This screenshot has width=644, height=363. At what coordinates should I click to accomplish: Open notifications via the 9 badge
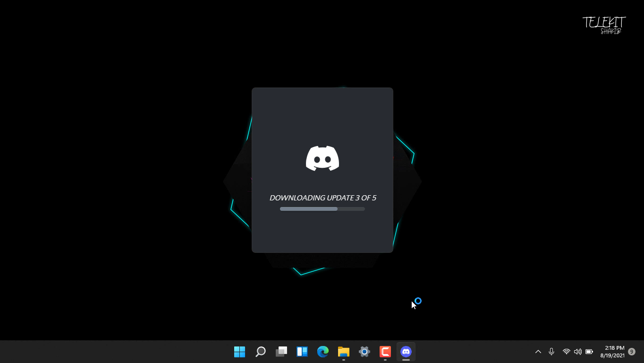click(632, 352)
